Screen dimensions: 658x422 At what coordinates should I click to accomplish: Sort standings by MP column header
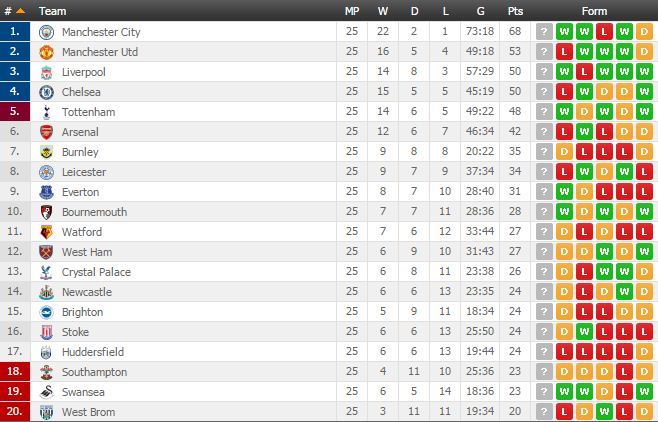[351, 11]
